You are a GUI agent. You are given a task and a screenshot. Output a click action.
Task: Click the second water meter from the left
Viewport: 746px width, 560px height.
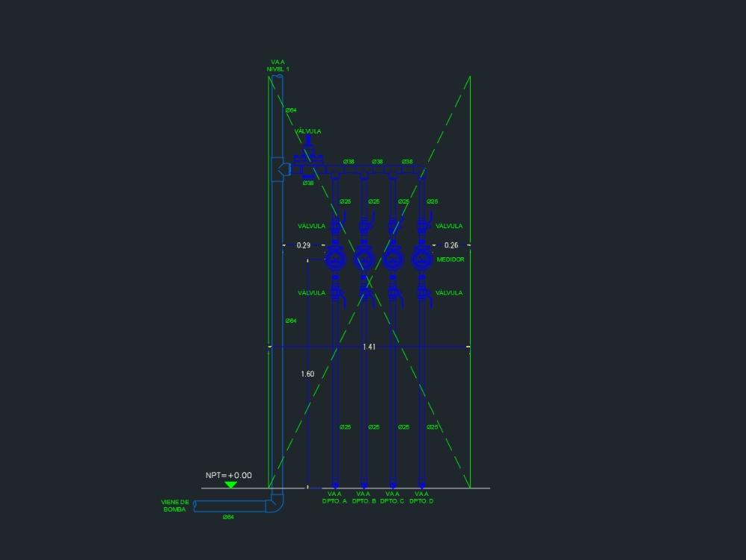pyautogui.click(x=364, y=259)
